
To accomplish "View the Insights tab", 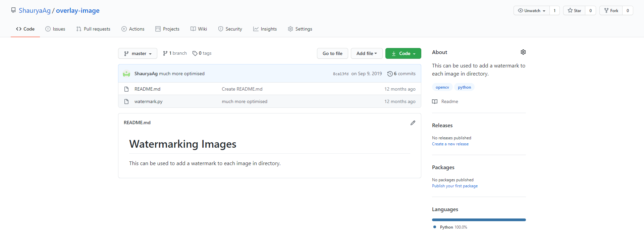I will coord(265,29).
